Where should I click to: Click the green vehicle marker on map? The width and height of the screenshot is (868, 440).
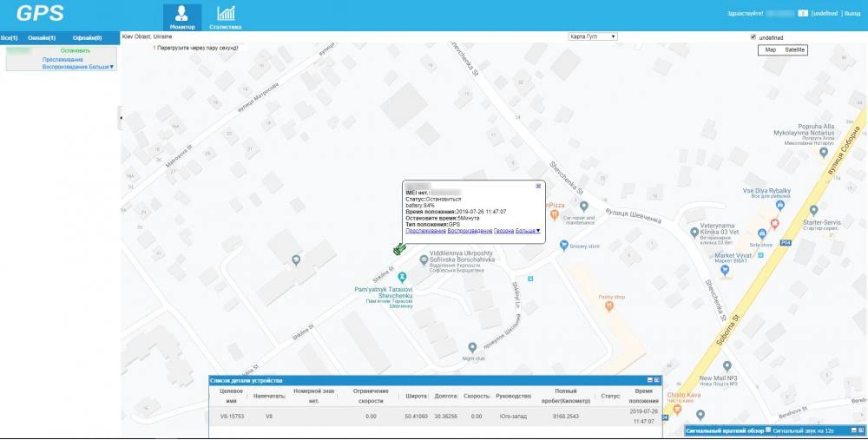point(398,249)
